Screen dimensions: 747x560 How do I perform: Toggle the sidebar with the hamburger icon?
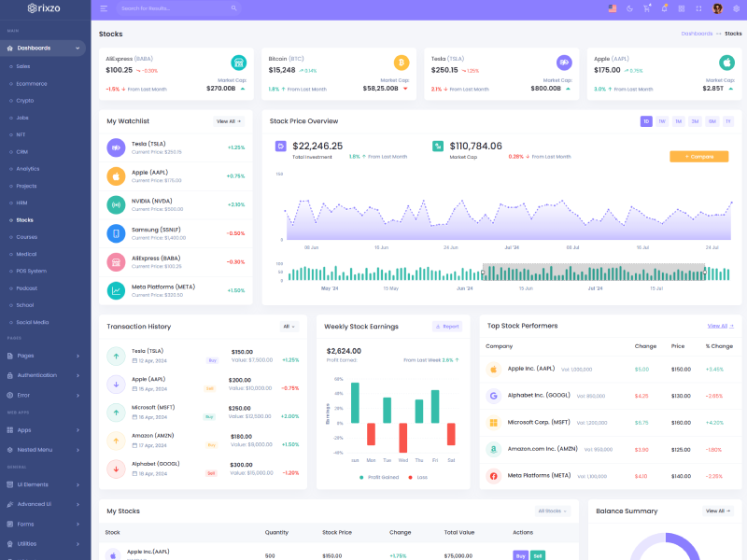pos(104,8)
